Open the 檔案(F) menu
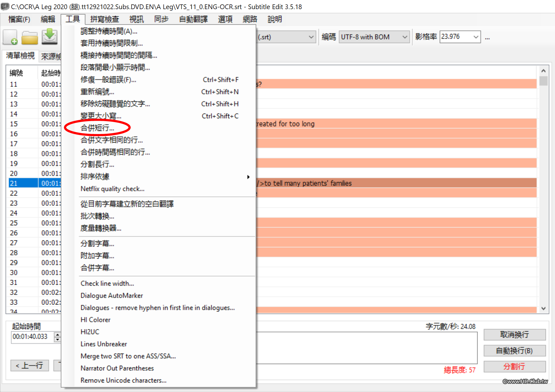Screen dimensions: 555x392 pos(19,19)
